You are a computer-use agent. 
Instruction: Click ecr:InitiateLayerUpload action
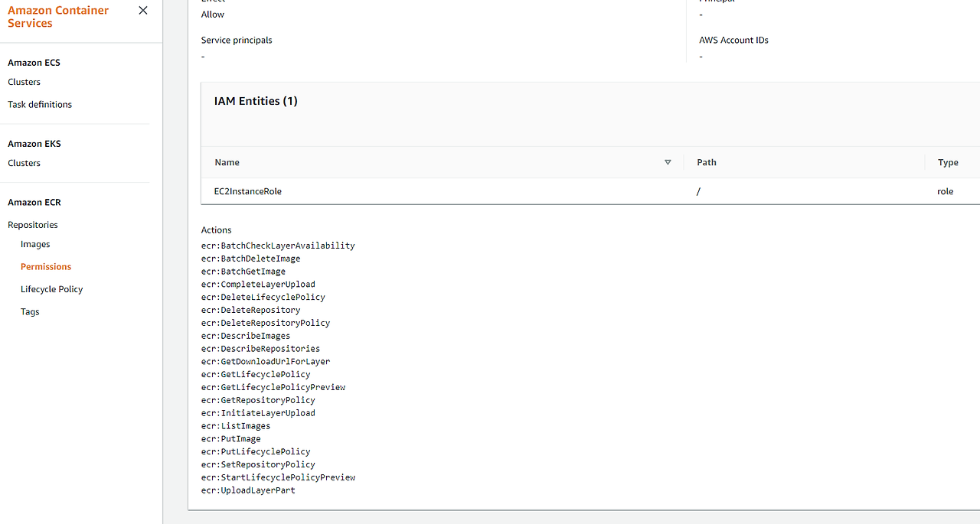tap(258, 413)
